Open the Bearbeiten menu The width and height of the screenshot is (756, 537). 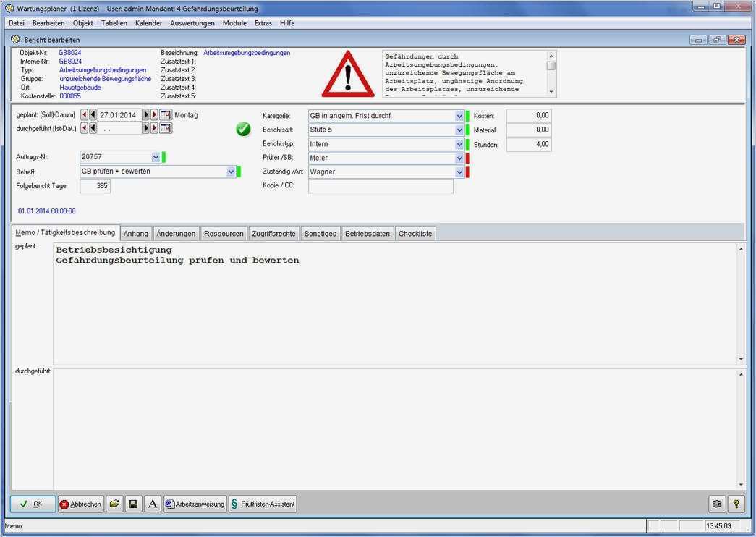(48, 22)
